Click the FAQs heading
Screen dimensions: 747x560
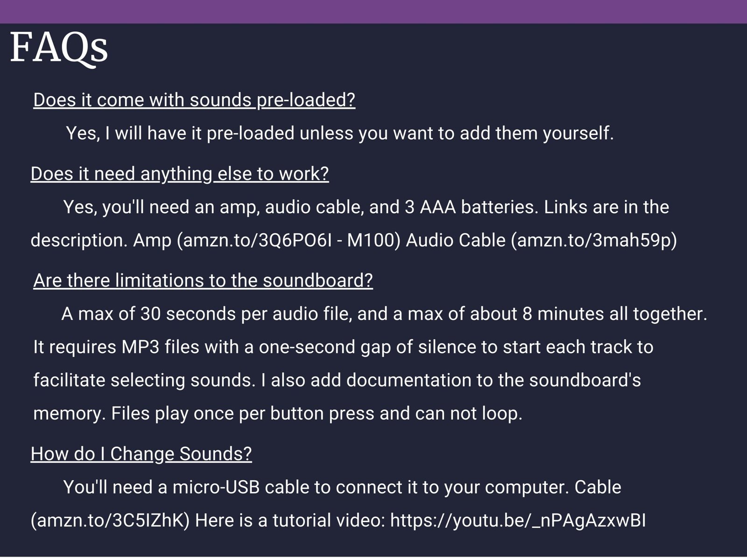click(59, 48)
